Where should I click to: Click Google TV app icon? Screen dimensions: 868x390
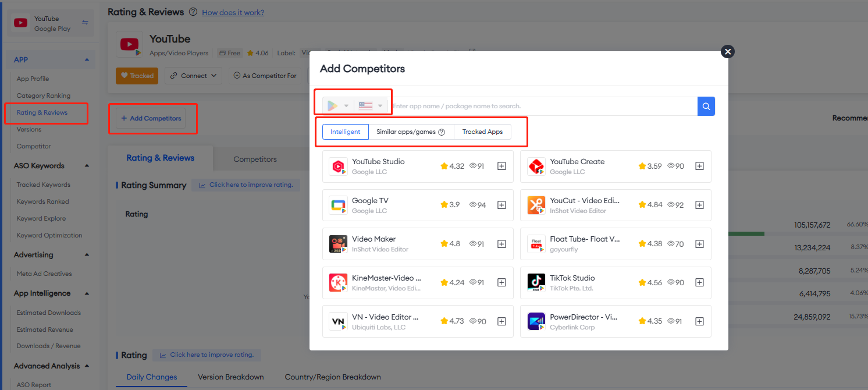pos(338,205)
